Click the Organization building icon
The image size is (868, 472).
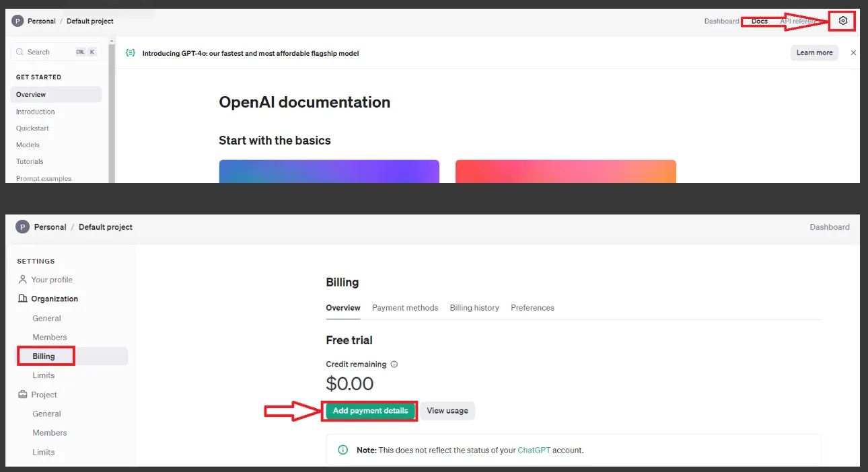[x=23, y=299]
